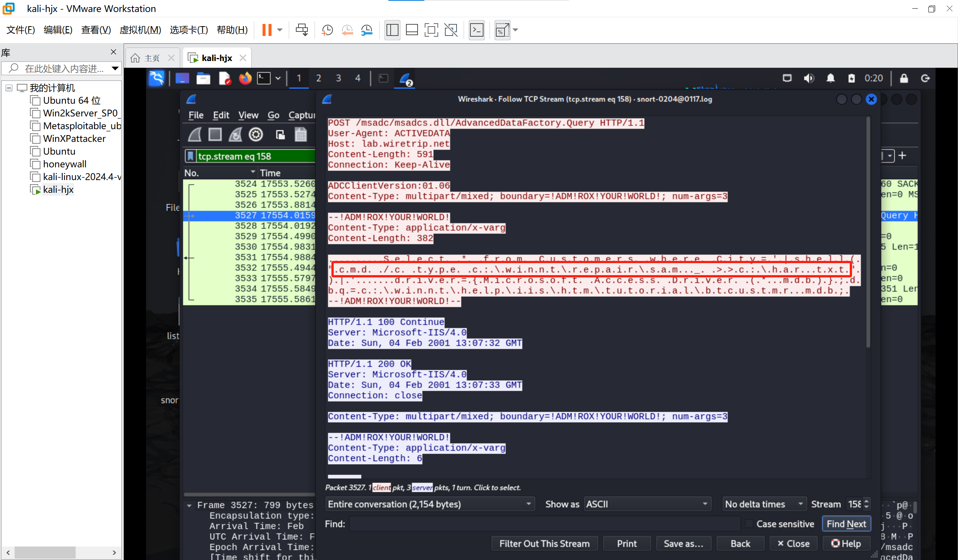
Task: Switch to Kali workspace 2
Action: coord(319,78)
